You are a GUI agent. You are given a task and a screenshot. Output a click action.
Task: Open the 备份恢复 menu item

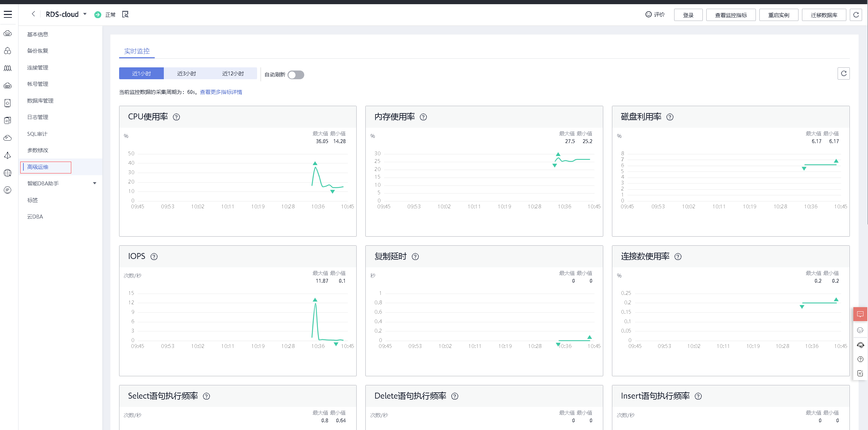point(38,51)
